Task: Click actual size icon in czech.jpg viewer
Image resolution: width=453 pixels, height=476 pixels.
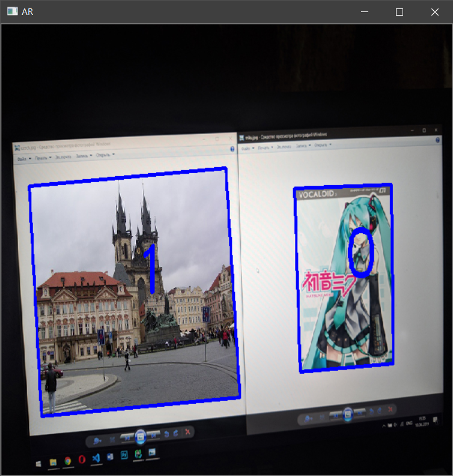Action: 112,439
